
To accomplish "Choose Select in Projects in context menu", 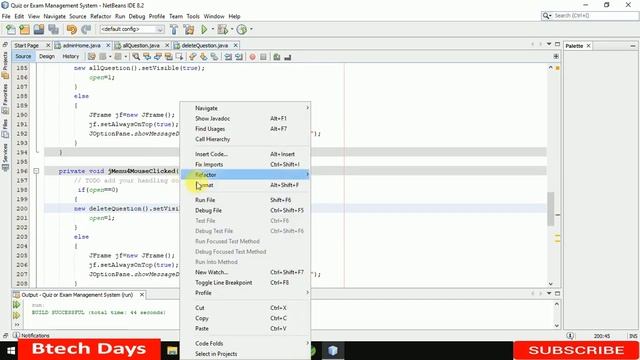I will tap(245, 354).
